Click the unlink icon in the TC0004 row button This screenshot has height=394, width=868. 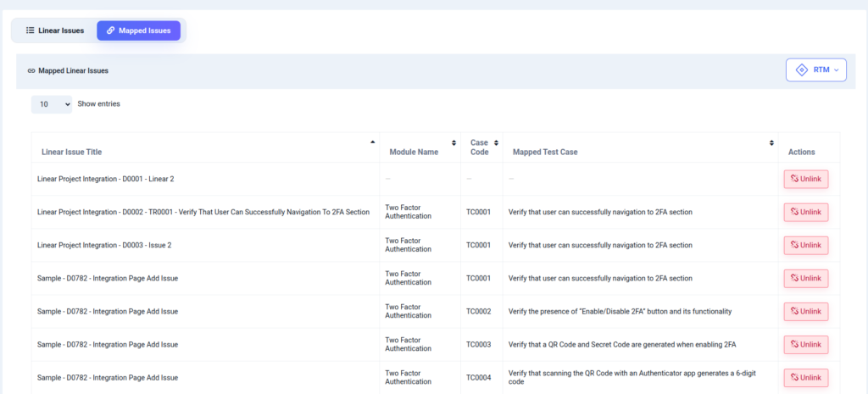pyautogui.click(x=793, y=378)
